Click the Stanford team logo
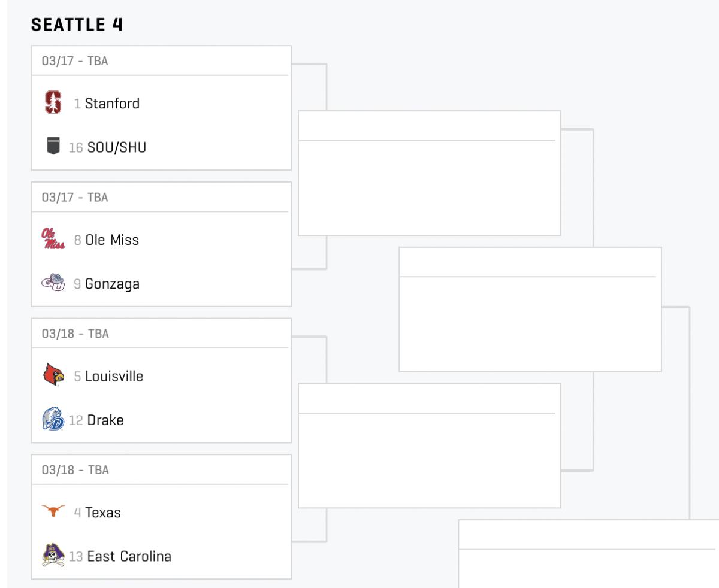719x588 pixels. click(53, 102)
